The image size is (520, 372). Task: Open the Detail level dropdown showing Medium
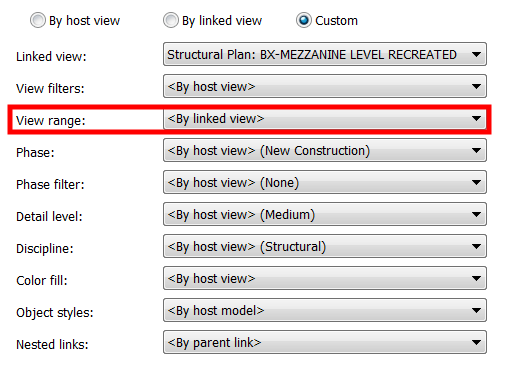[x=325, y=214]
